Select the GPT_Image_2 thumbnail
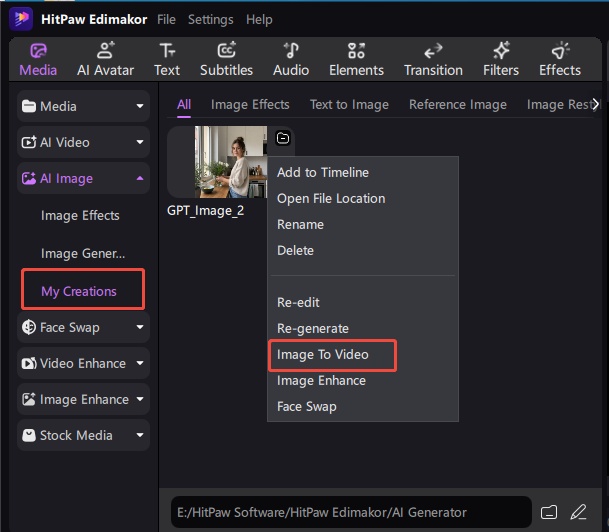609x532 pixels. click(x=231, y=162)
